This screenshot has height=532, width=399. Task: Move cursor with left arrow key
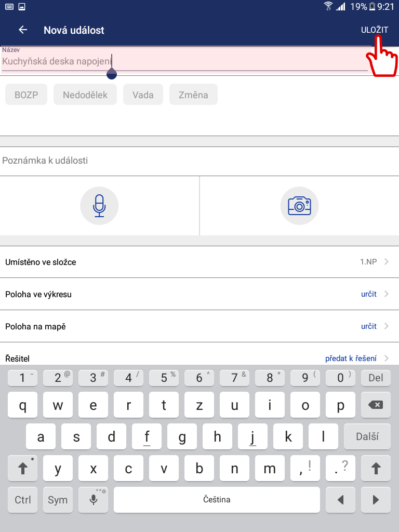point(340,499)
